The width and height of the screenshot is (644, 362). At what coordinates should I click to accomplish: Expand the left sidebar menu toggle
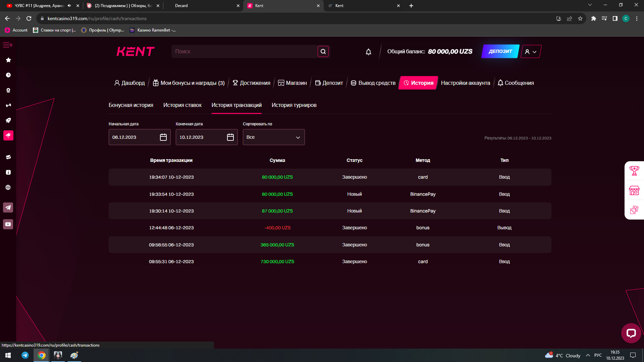click(8, 45)
